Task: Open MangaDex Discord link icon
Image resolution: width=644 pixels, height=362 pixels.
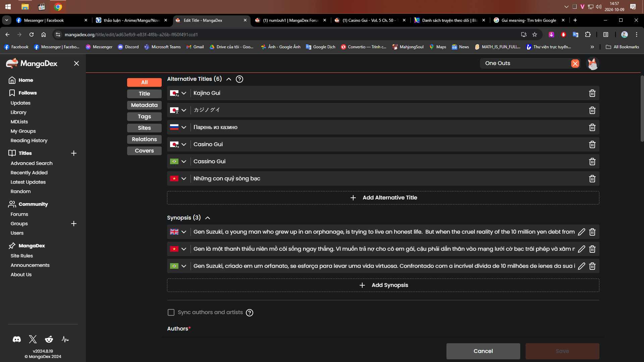Action: coord(17,340)
